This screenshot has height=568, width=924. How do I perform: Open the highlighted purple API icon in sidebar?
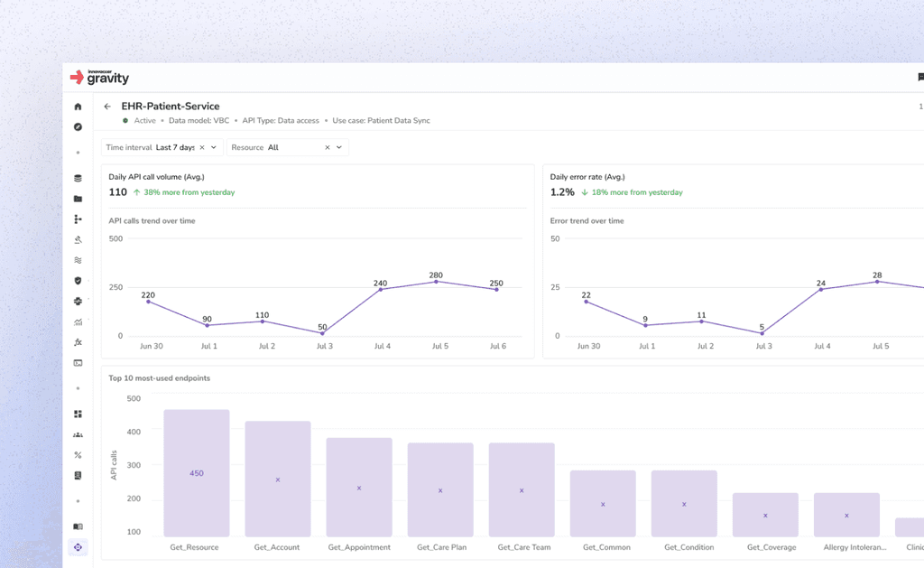78,547
